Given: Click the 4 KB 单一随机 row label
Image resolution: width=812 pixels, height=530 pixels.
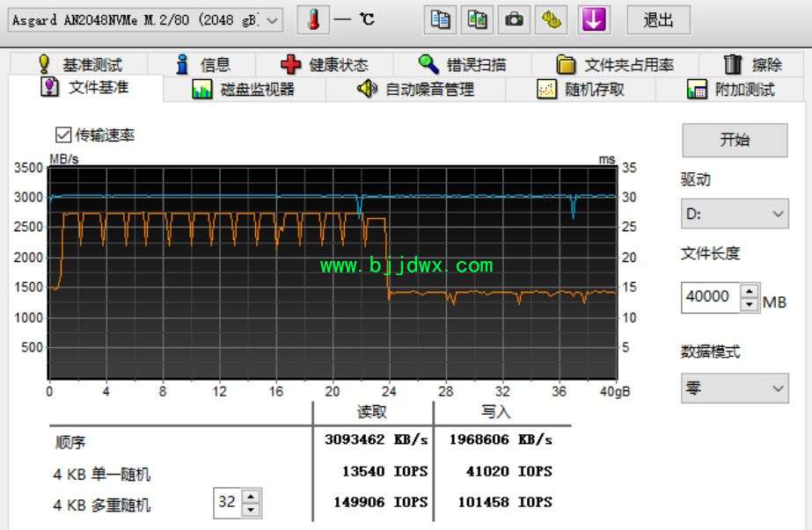Looking at the screenshot, I should pyautogui.click(x=102, y=474).
